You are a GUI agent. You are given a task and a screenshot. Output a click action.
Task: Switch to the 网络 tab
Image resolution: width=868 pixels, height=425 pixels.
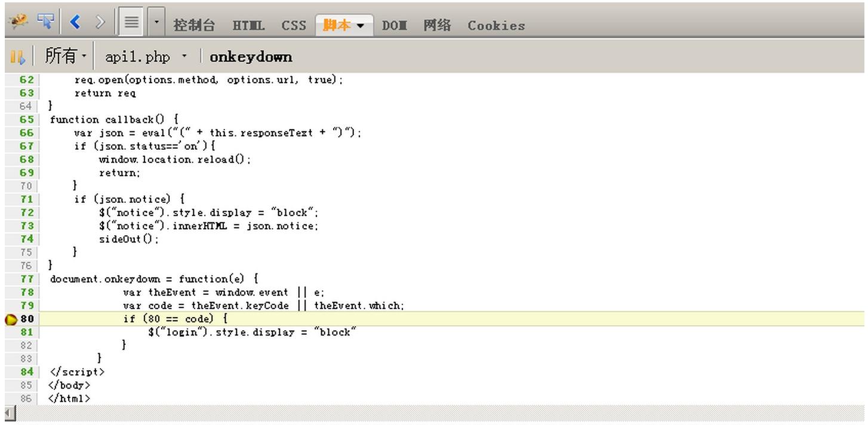tap(437, 25)
